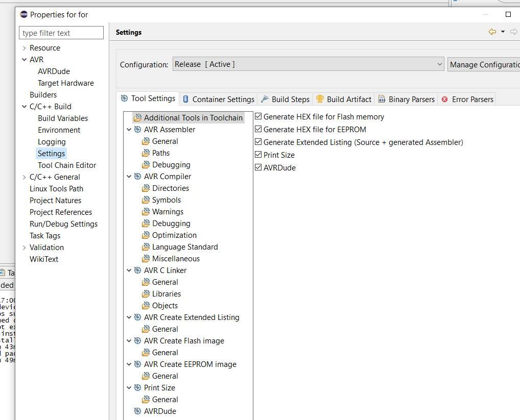Click the AVR Assembler tool icon

click(x=137, y=130)
